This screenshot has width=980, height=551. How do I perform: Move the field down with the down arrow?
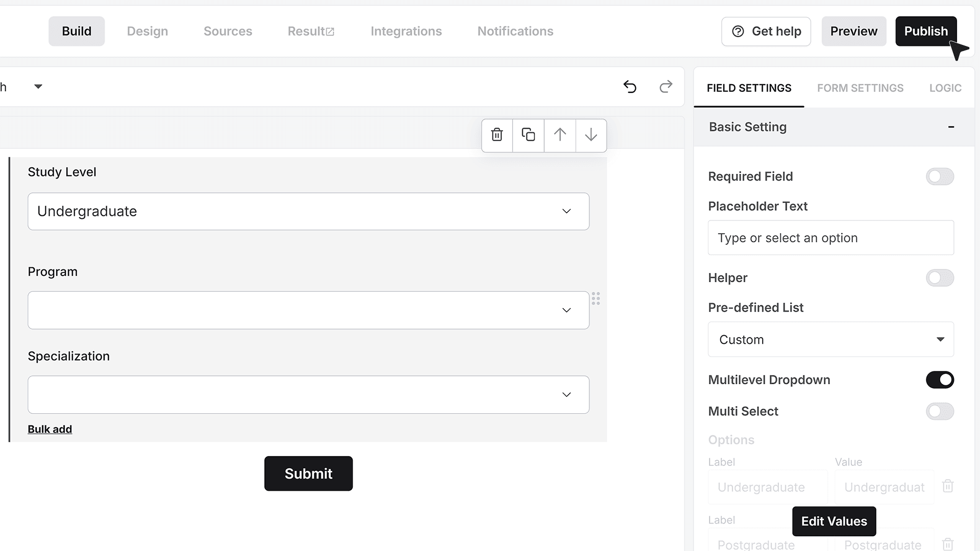pos(591,135)
